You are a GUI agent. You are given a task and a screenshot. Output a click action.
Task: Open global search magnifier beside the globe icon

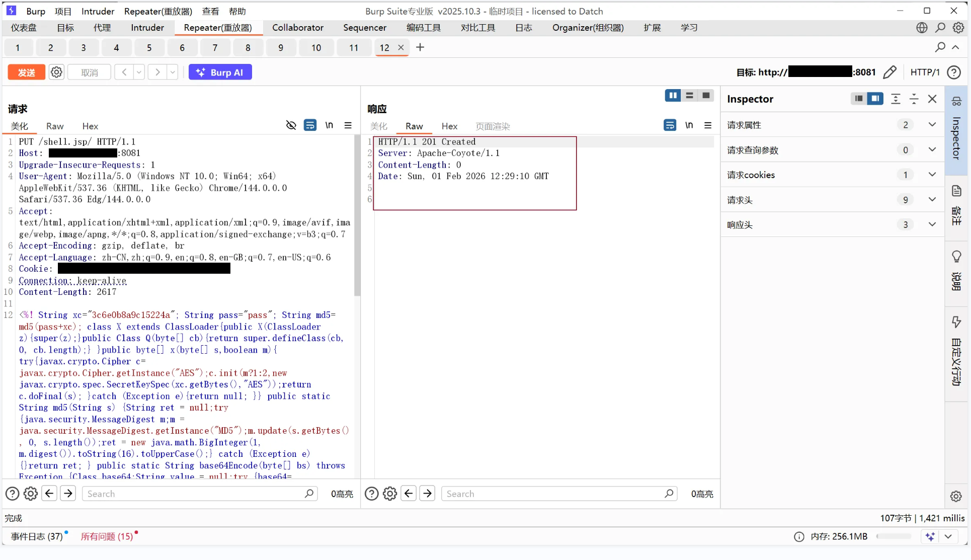point(940,28)
